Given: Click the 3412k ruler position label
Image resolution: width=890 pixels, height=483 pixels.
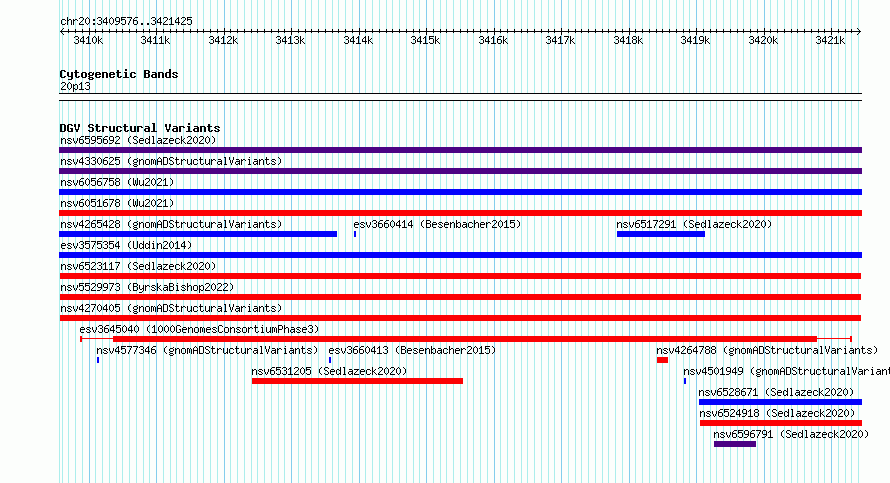Looking at the screenshot, I should (x=223, y=40).
